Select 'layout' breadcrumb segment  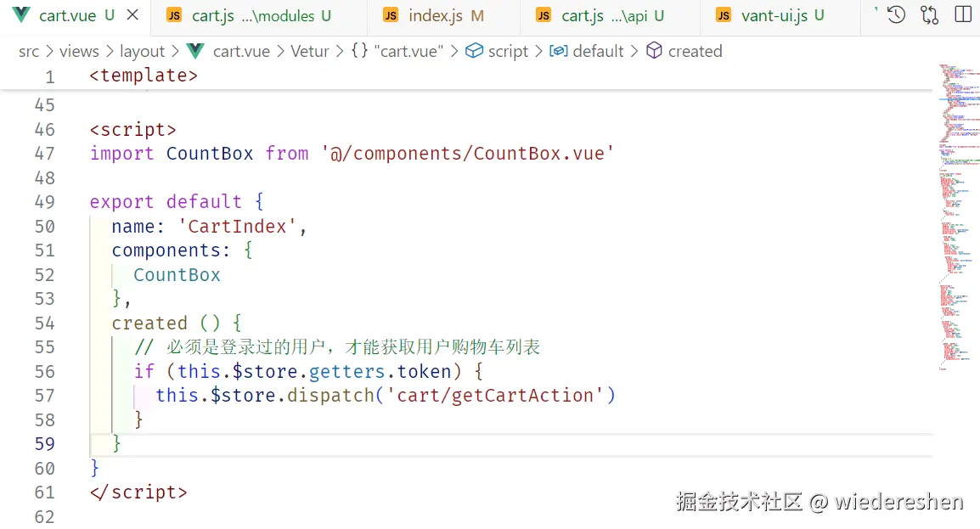click(142, 51)
